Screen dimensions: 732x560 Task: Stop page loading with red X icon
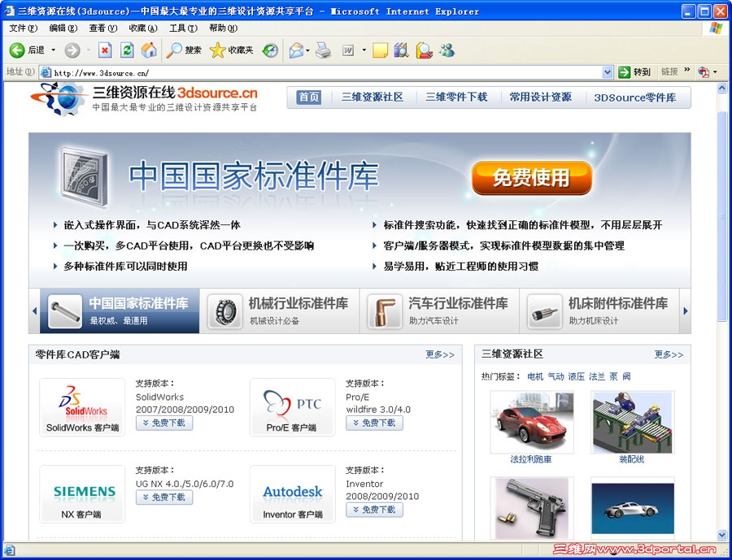click(105, 50)
